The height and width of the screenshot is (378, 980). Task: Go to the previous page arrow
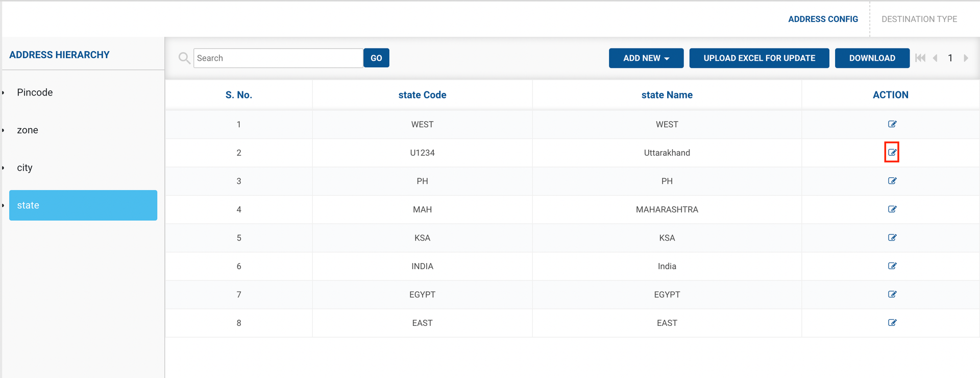[935, 58]
